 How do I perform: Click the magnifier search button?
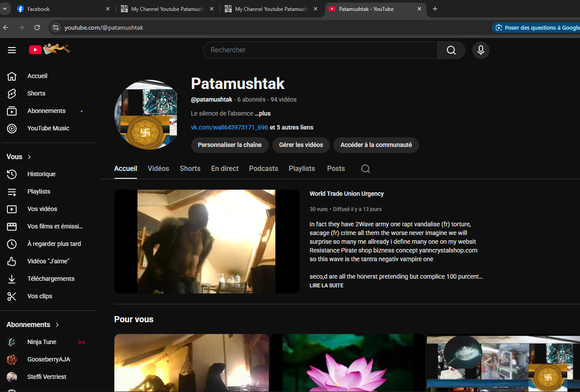[x=451, y=50]
